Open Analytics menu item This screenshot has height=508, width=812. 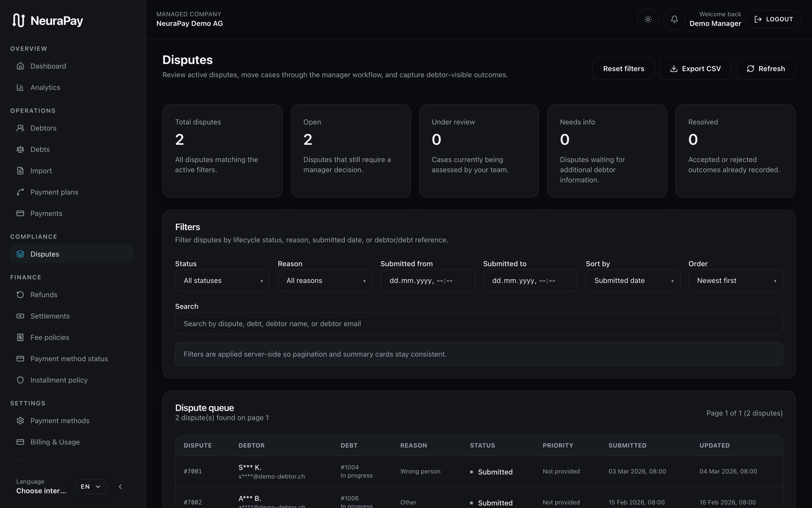(72, 87)
